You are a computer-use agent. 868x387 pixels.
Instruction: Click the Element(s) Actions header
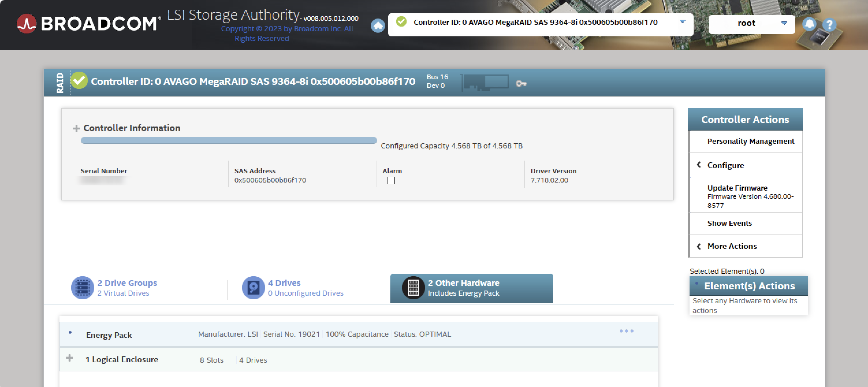(x=748, y=286)
